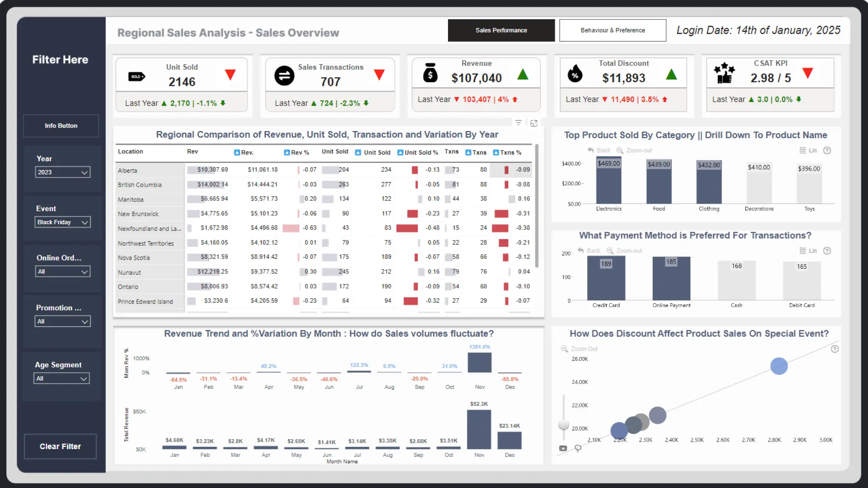Select the British Columbia row label
Viewport: 868px width, 488px height.
pos(140,185)
